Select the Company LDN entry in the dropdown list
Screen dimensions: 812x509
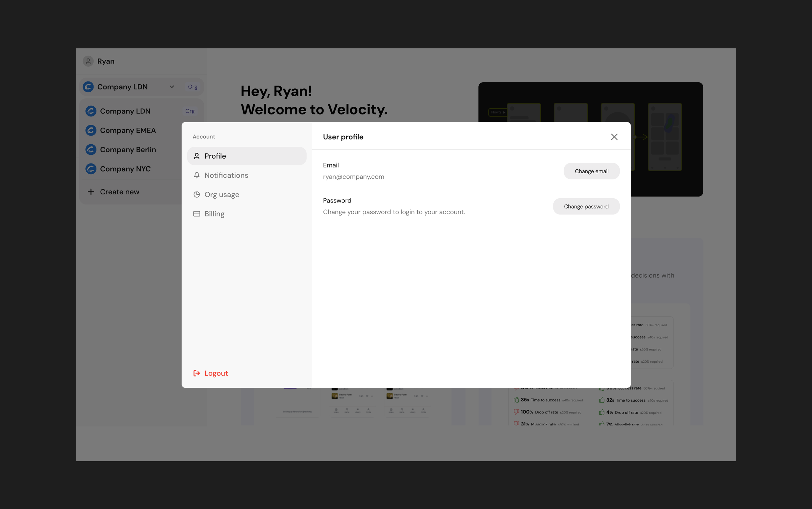pos(125,111)
